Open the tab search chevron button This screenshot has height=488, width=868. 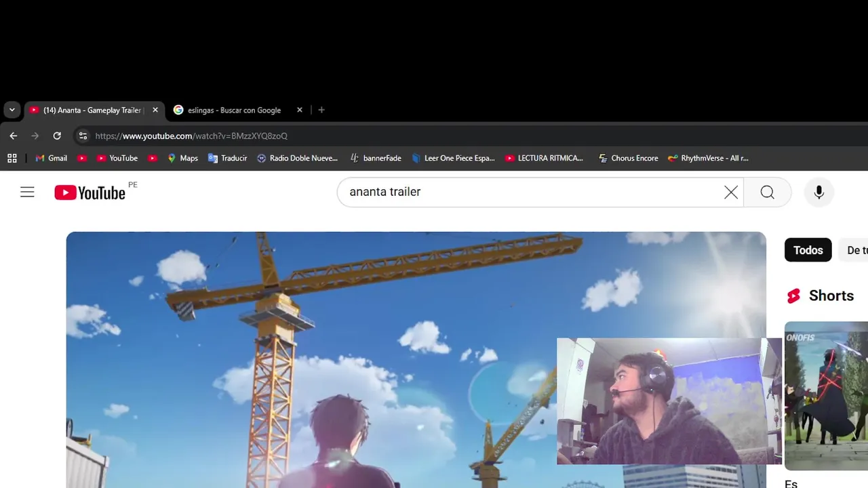[x=12, y=110]
